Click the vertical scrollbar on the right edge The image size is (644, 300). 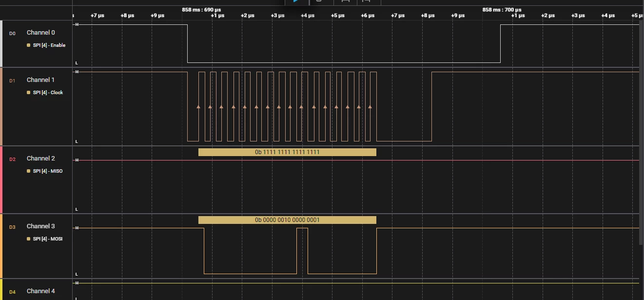coord(641,132)
